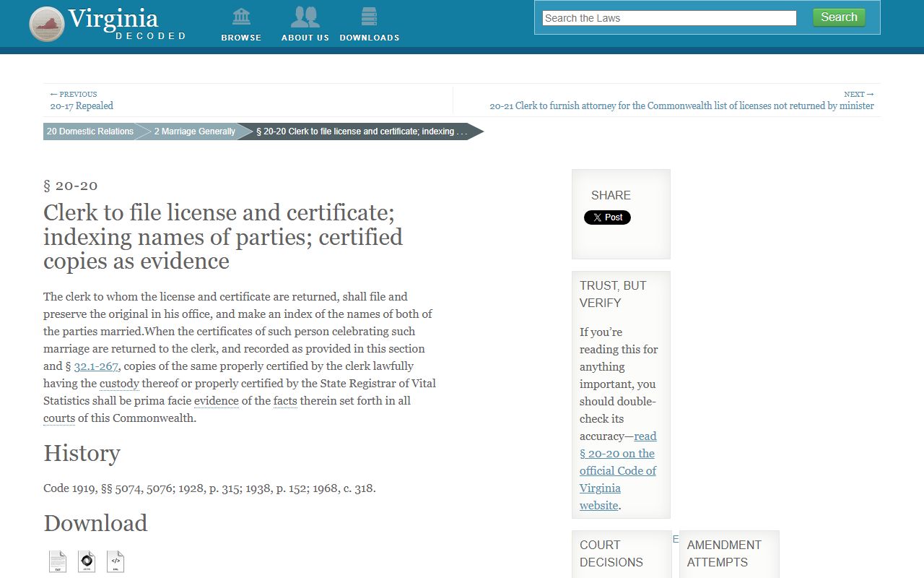
Task: Click the TRUST, BUT VERIFY heading
Action: point(613,294)
